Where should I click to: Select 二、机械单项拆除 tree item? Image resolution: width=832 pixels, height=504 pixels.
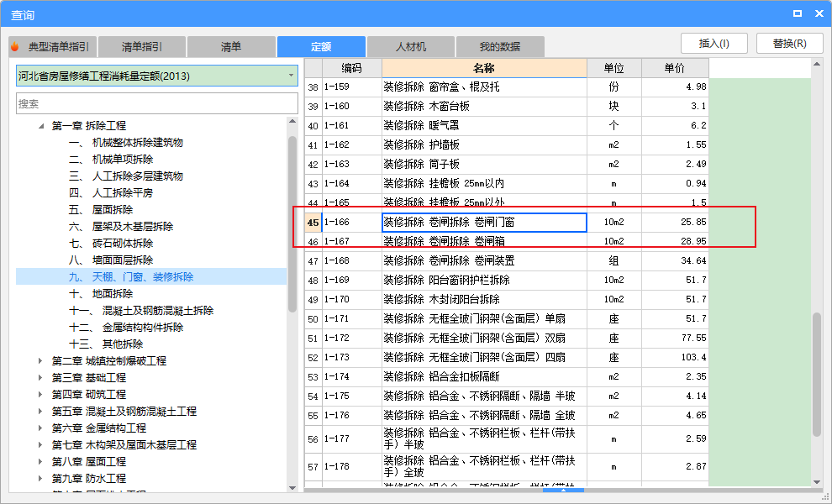[111, 159]
